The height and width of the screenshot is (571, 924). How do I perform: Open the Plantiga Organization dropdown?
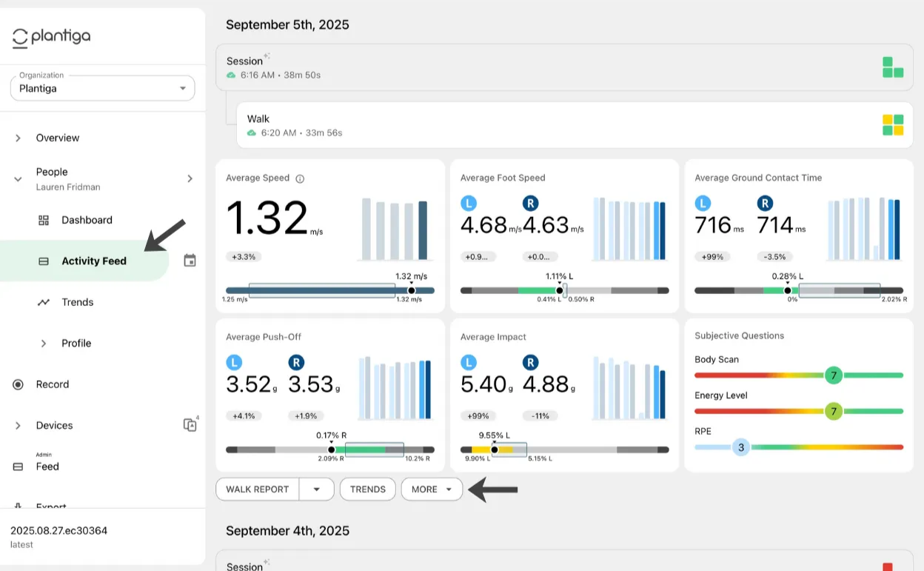click(x=102, y=88)
